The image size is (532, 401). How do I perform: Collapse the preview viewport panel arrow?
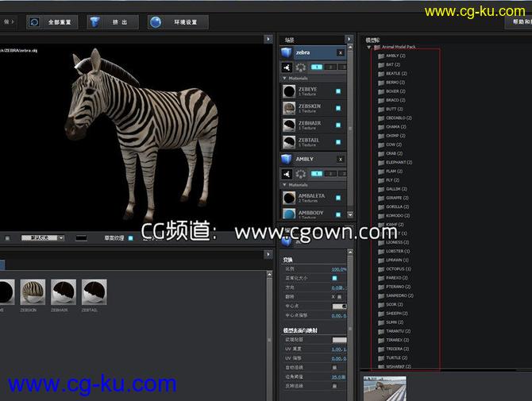click(x=268, y=39)
